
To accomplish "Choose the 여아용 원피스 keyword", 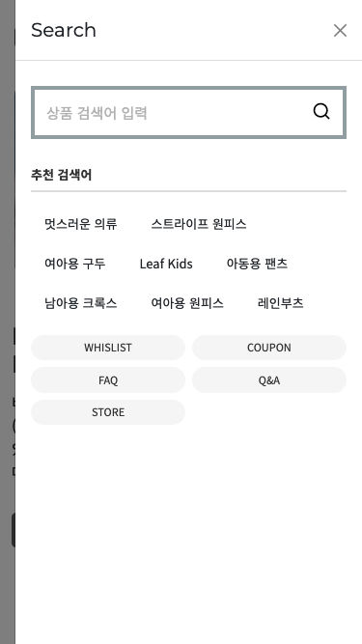I will pyautogui.click(x=187, y=303).
